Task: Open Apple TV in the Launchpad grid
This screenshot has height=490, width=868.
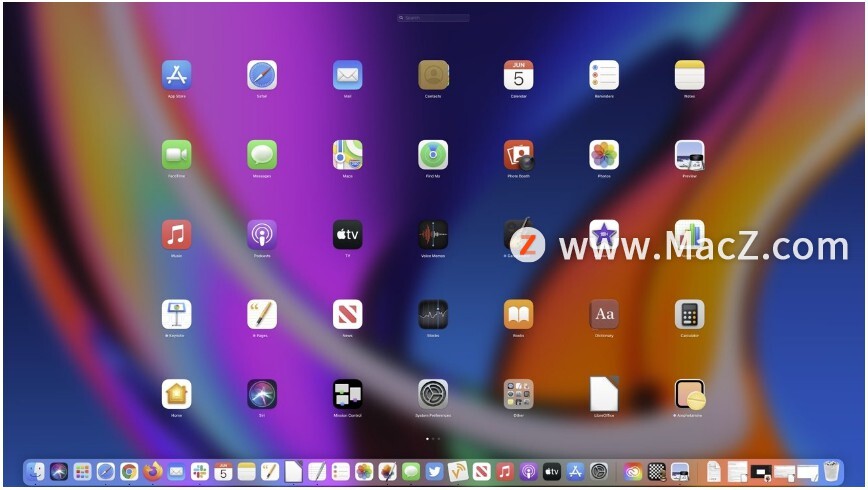Action: (348, 234)
